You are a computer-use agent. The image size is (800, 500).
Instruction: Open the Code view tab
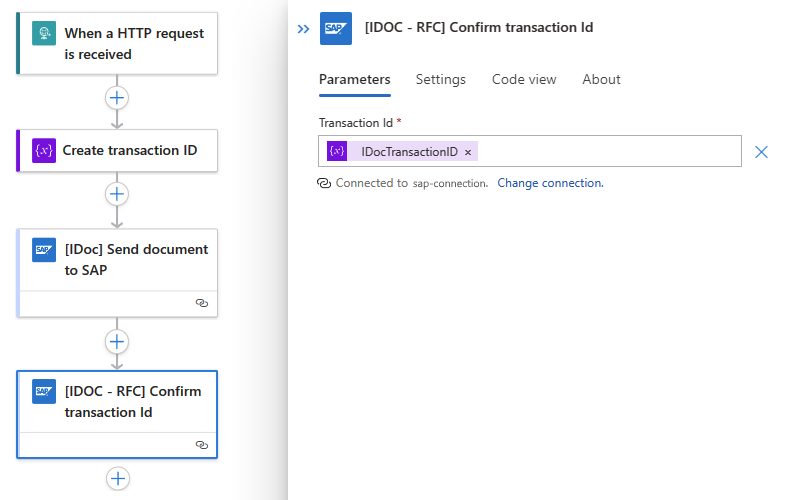click(x=524, y=80)
